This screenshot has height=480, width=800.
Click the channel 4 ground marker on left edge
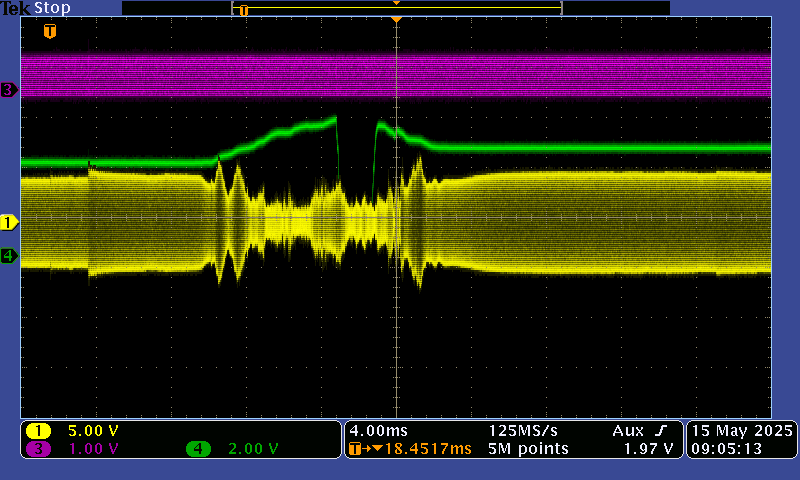point(9,256)
